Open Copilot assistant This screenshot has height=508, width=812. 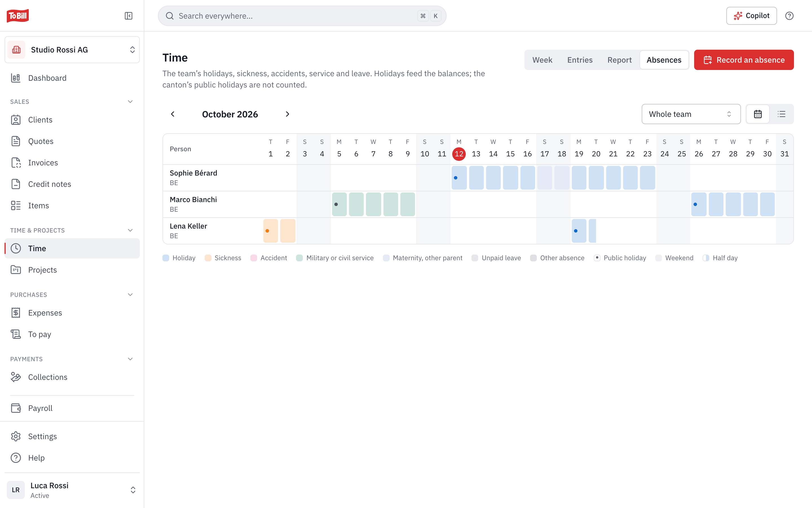click(751, 16)
